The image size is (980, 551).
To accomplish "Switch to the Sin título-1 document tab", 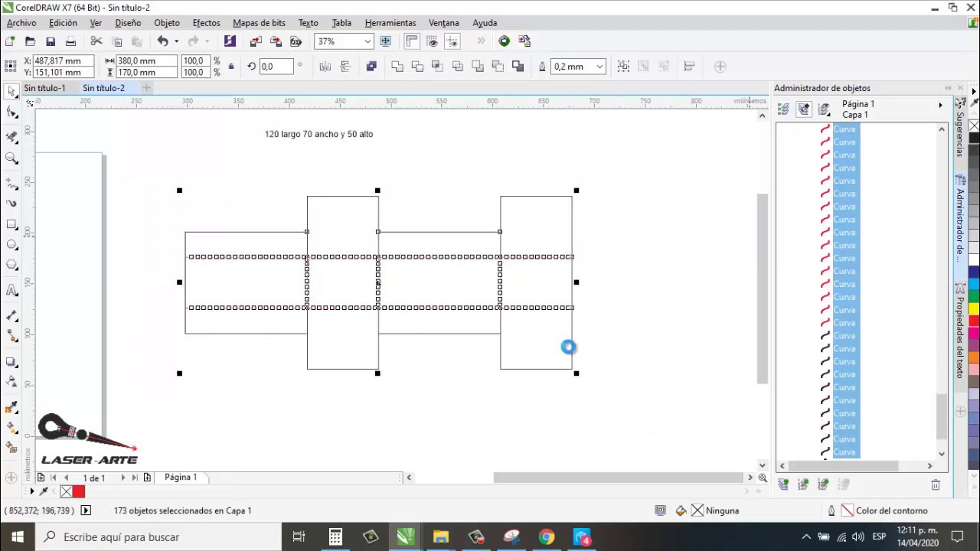I will 44,88.
